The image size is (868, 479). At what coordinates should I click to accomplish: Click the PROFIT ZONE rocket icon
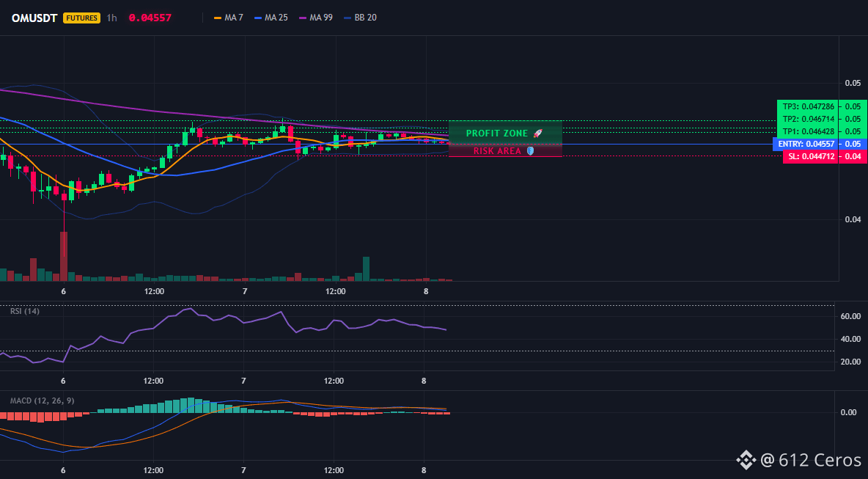537,134
